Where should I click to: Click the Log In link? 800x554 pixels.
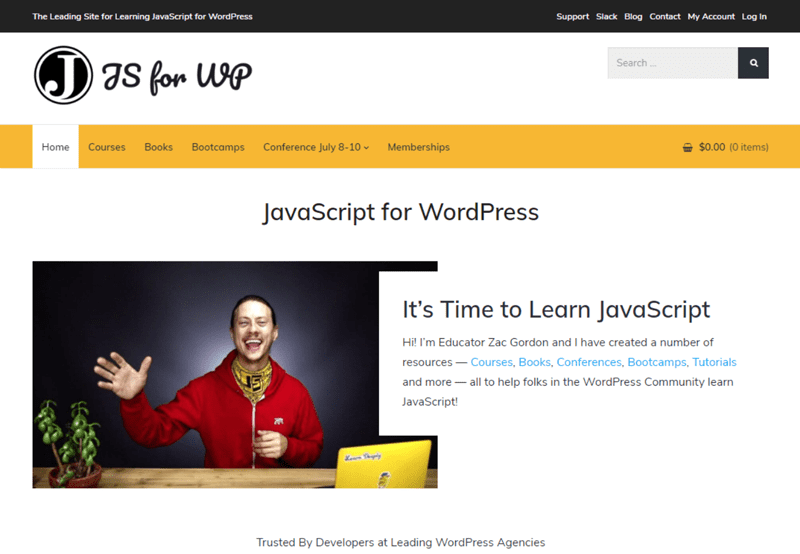tap(754, 16)
